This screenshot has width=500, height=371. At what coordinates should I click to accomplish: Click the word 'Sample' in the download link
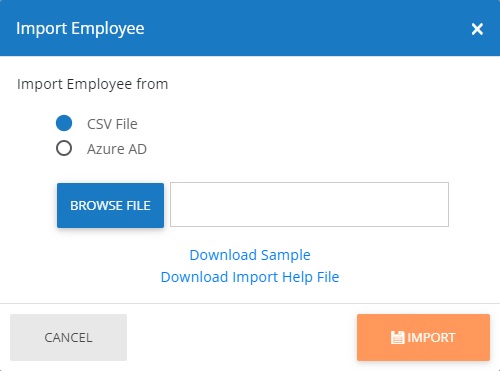(x=286, y=255)
